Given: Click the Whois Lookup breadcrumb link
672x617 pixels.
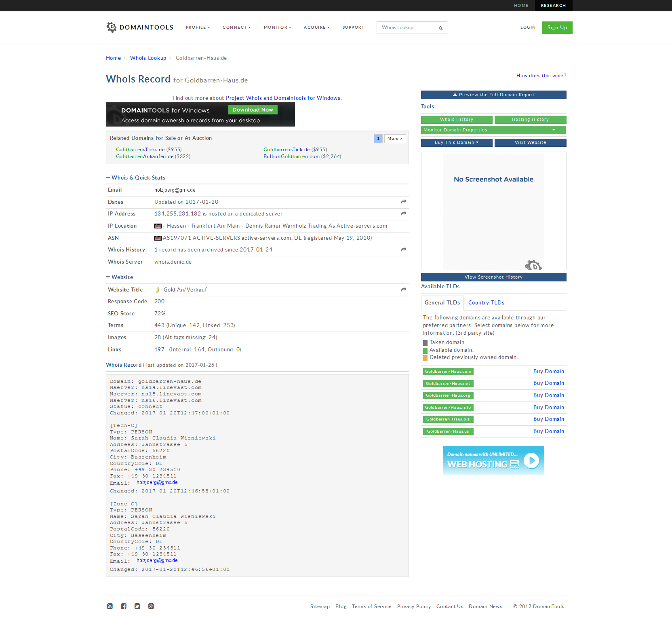Looking at the screenshot, I should click(x=148, y=58).
